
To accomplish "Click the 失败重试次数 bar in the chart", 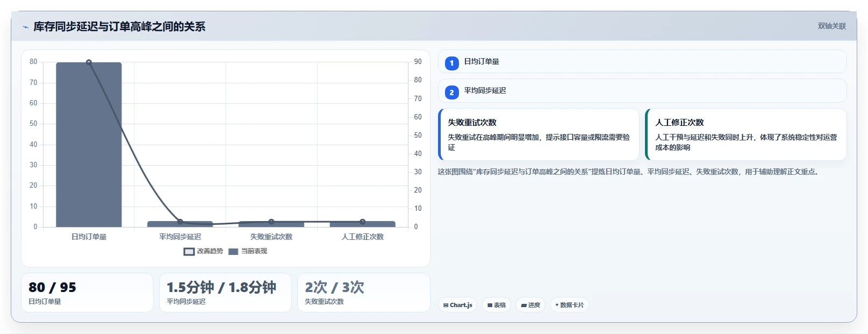I will 271,224.
